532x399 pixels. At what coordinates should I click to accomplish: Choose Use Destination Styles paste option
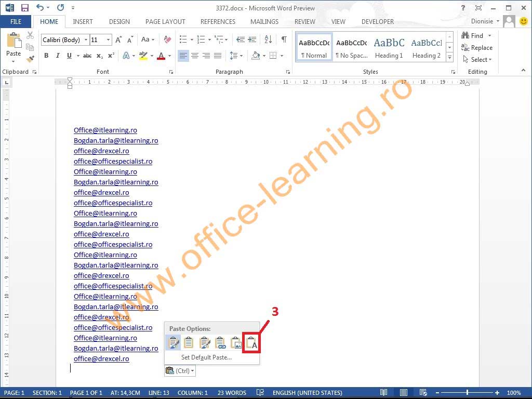point(189,343)
